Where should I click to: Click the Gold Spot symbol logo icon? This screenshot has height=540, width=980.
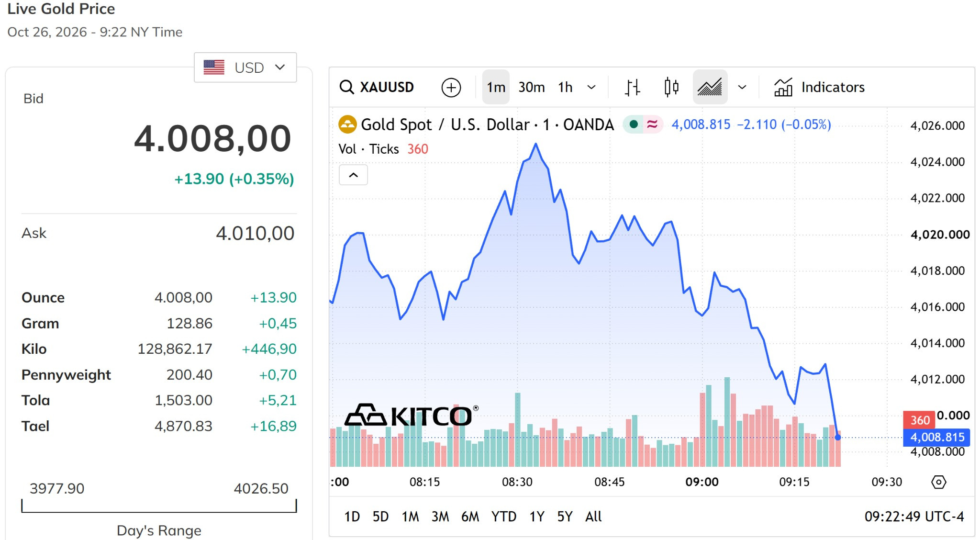coord(347,124)
